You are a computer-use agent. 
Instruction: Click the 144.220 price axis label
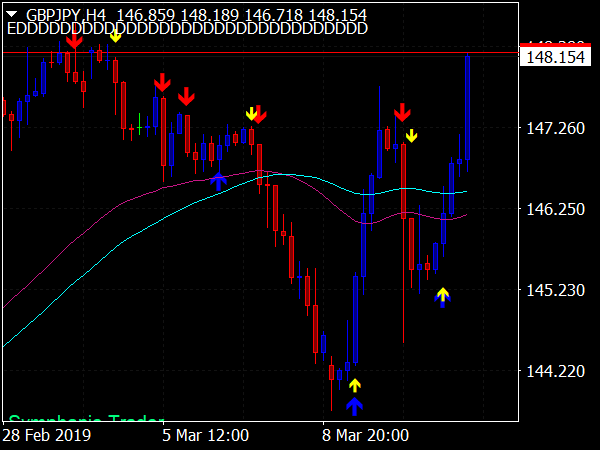coord(556,371)
